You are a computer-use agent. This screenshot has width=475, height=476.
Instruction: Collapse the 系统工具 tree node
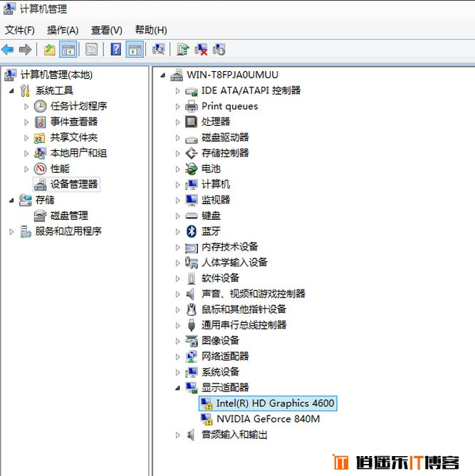[11, 91]
